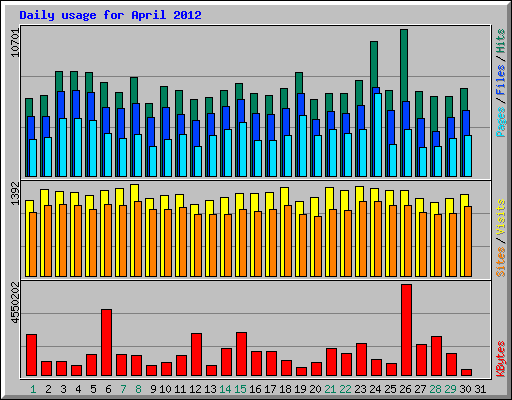Screen dimensions: 512x400
Task: Click the red KBytes bar for day 23
Action: coord(361,360)
